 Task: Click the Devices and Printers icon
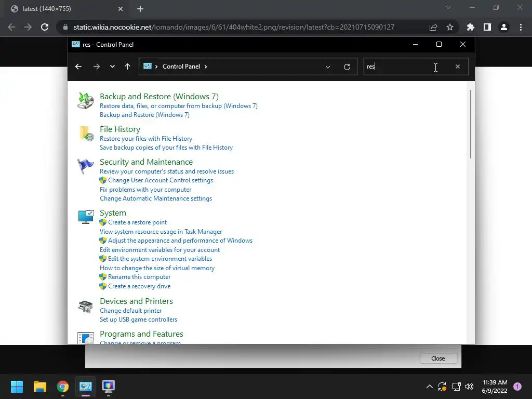click(86, 307)
